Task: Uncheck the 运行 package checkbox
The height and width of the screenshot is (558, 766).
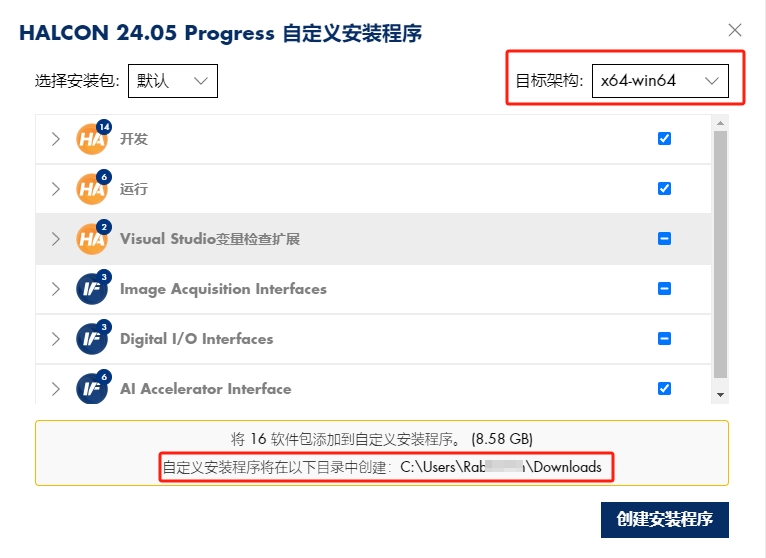Action: coord(664,189)
